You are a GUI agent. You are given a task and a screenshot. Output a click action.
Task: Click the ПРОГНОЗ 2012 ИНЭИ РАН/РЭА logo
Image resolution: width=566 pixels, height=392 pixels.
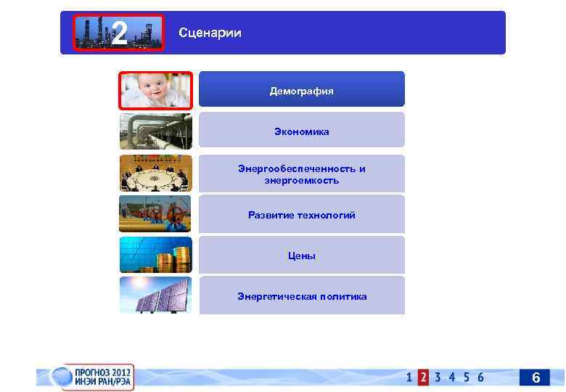tap(94, 377)
